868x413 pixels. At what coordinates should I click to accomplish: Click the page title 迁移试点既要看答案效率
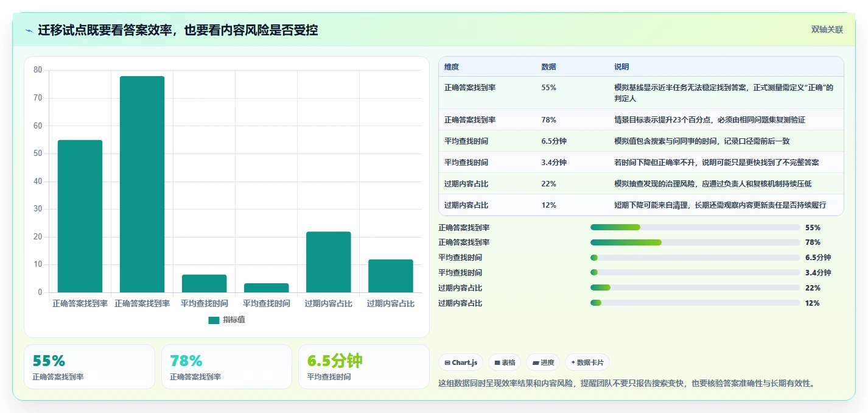[x=178, y=30]
